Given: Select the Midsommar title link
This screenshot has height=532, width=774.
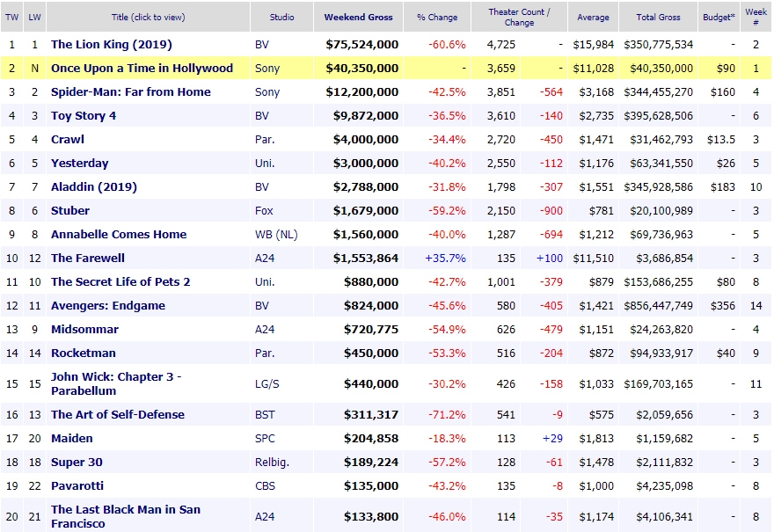Looking at the screenshot, I should pyautogui.click(x=85, y=329).
